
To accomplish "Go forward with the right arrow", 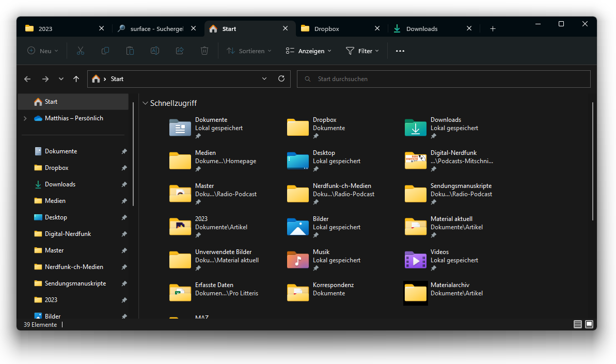I will click(45, 79).
